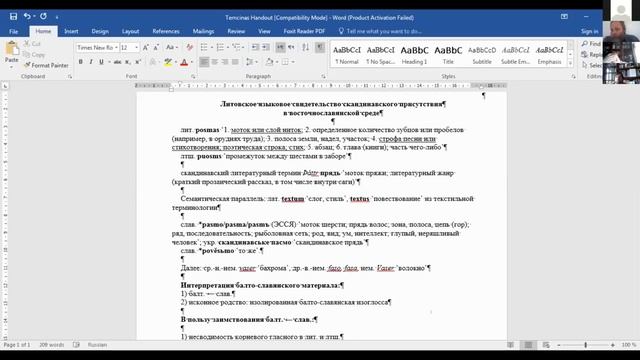The width and height of the screenshot is (640, 360).
Task: Open the Foxit Reader PDF tab
Action: (x=304, y=31)
